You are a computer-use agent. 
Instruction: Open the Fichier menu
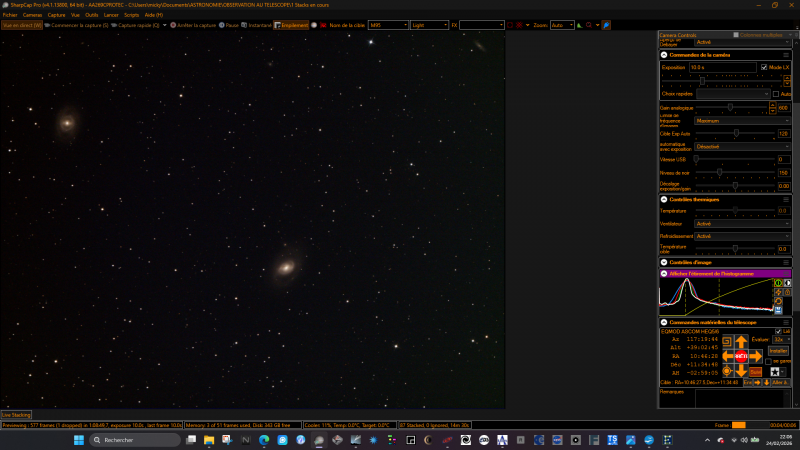[10, 15]
